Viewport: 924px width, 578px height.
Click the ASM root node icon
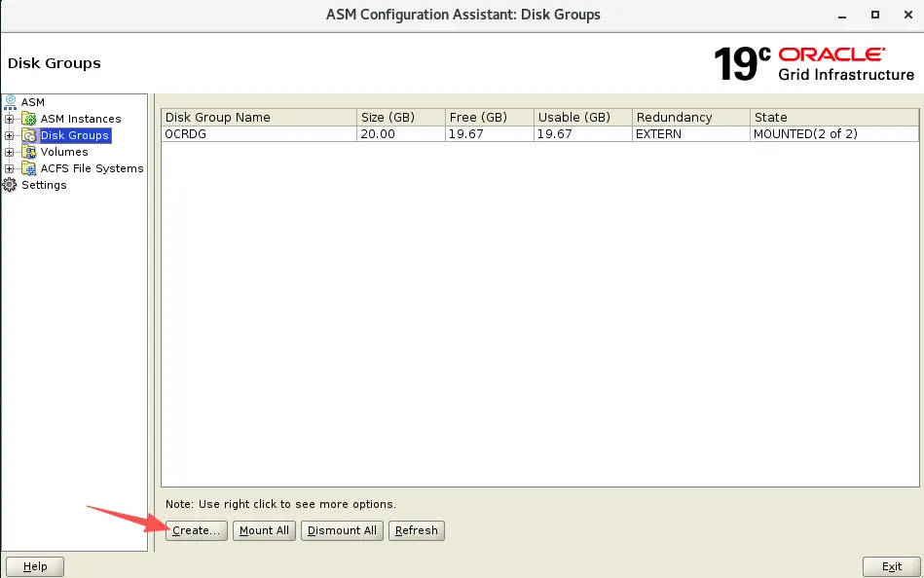(x=10, y=102)
